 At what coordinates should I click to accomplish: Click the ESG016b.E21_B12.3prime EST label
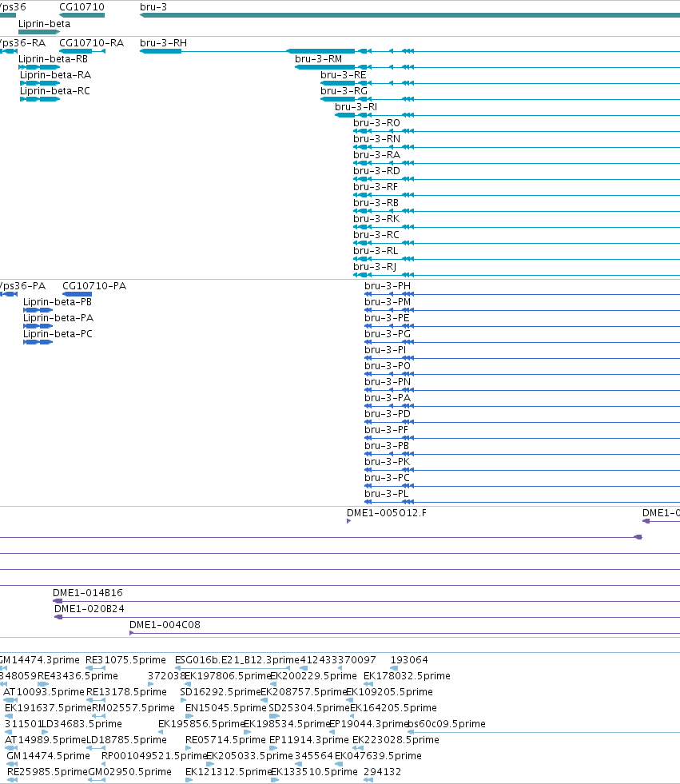coord(237,660)
